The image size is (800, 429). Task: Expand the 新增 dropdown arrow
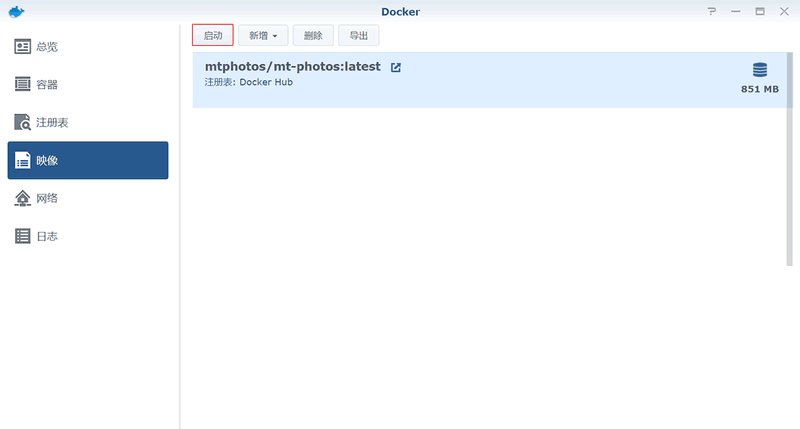[274, 36]
